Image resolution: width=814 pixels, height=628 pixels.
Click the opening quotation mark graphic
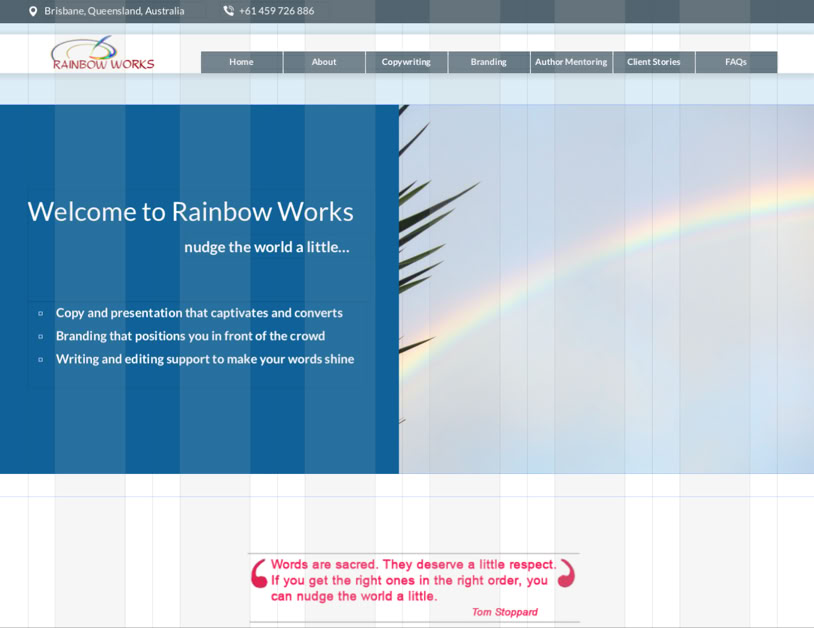pyautogui.click(x=259, y=573)
